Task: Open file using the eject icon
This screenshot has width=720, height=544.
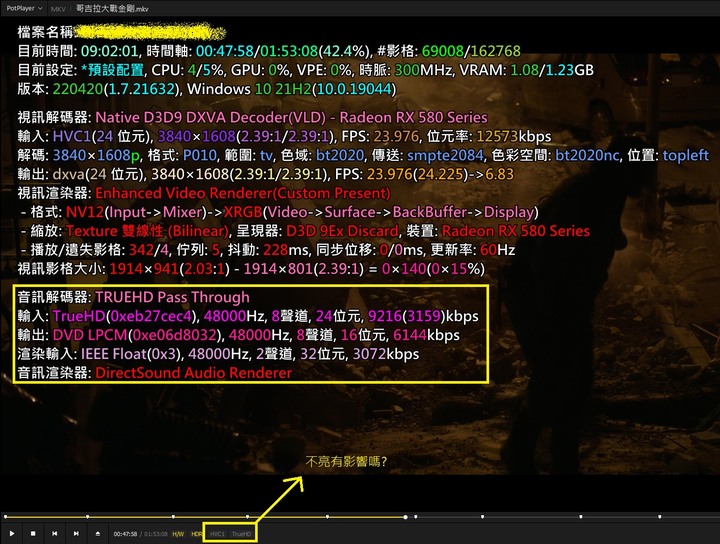Action: click(97, 533)
